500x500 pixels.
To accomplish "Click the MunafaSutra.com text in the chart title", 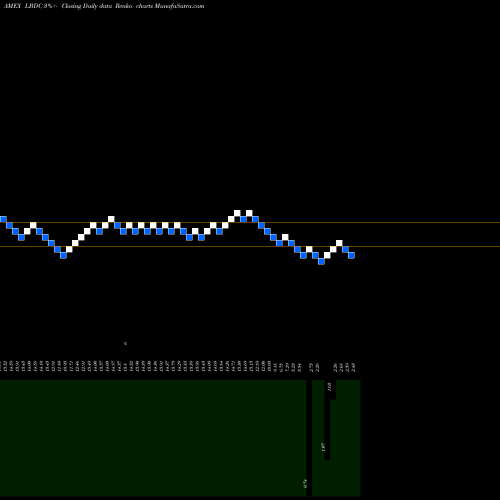I will 179,6.
